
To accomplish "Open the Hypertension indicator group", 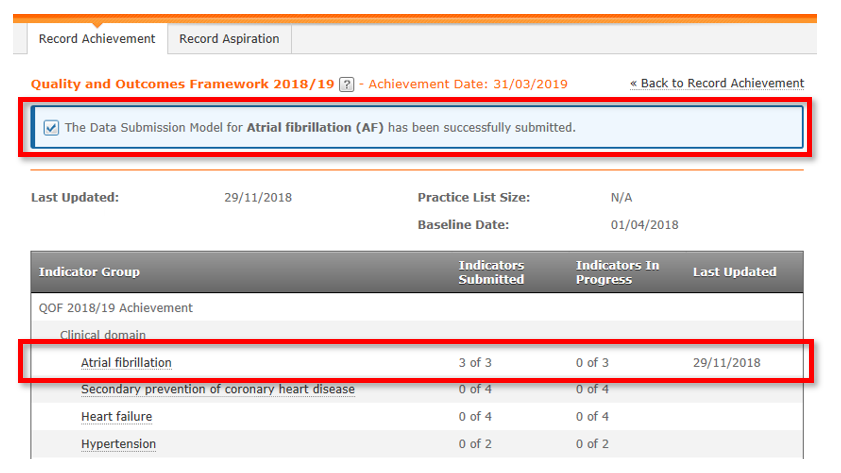I will coord(119,444).
